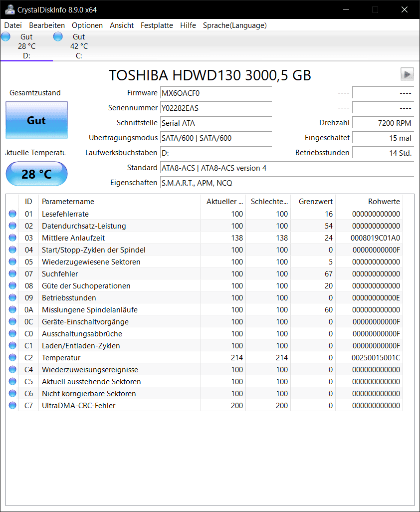
Task: Click the Aktueller column header
Action: (x=223, y=202)
